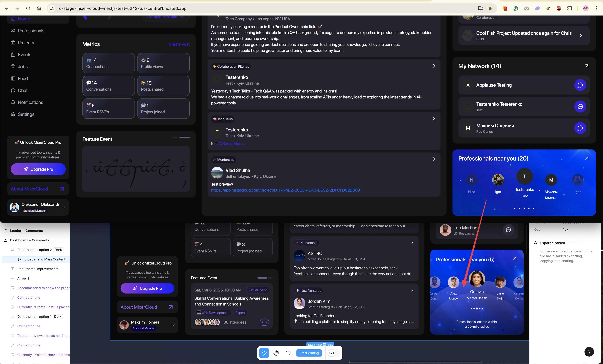The height and width of the screenshot is (364, 603).
Task: Select the Figma hand tool
Action: tap(276, 353)
